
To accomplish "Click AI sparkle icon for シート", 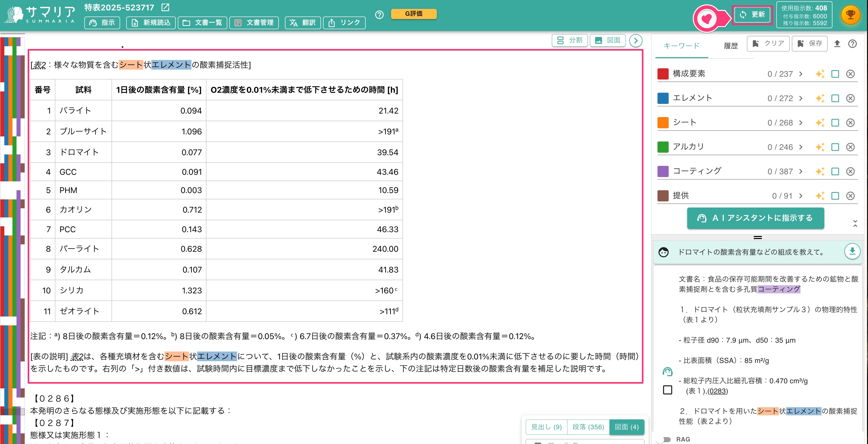I will (820, 123).
